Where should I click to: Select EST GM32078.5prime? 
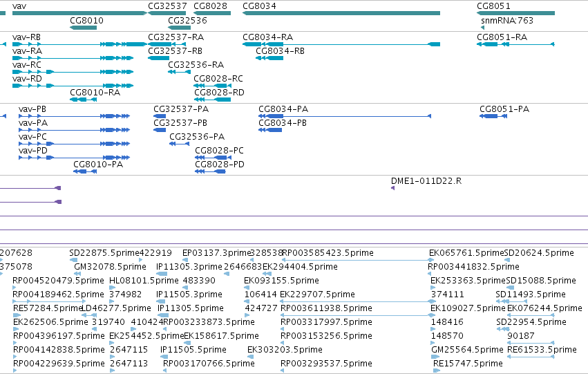pyautogui.click(x=111, y=267)
